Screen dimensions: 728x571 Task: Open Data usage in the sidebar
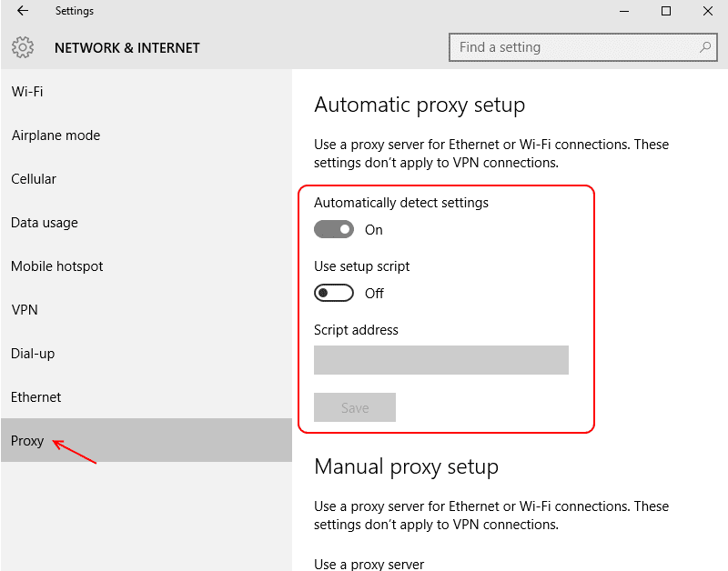point(45,223)
